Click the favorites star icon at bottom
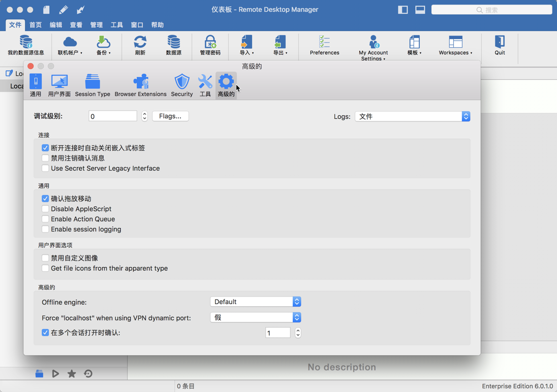 (72, 373)
